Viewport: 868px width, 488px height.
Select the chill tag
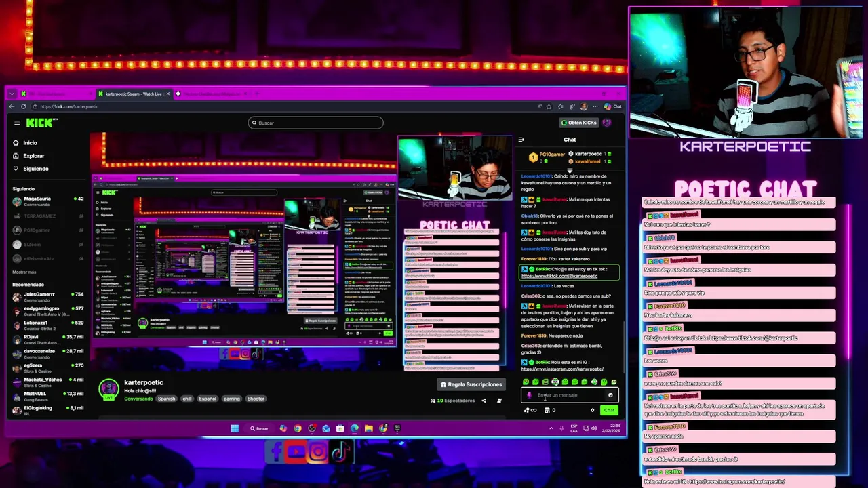[187, 399]
